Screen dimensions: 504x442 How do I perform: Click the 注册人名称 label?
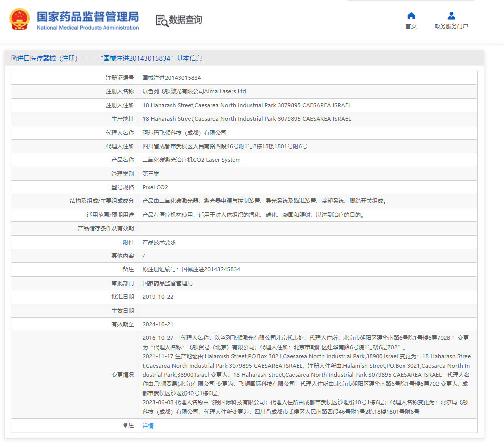click(120, 91)
